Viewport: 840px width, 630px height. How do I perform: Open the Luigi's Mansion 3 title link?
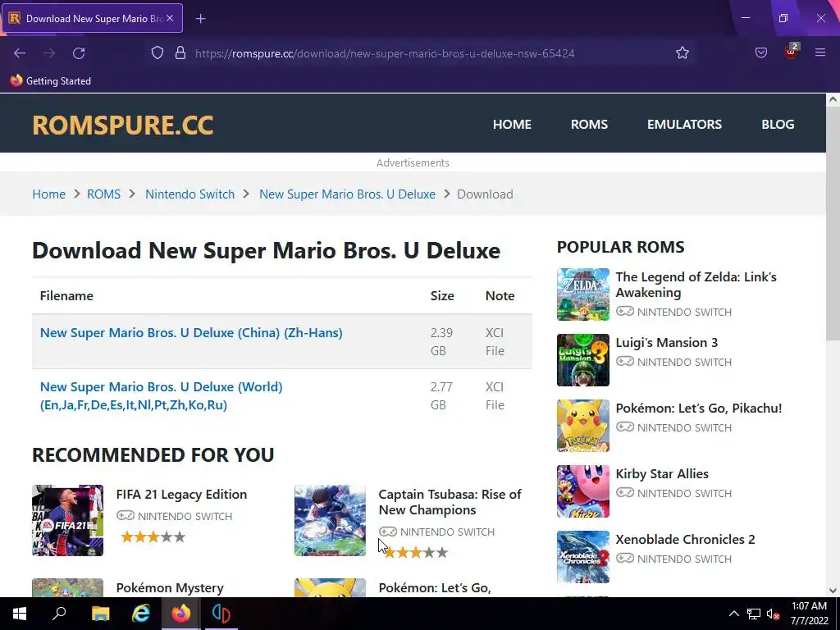pyautogui.click(x=666, y=343)
